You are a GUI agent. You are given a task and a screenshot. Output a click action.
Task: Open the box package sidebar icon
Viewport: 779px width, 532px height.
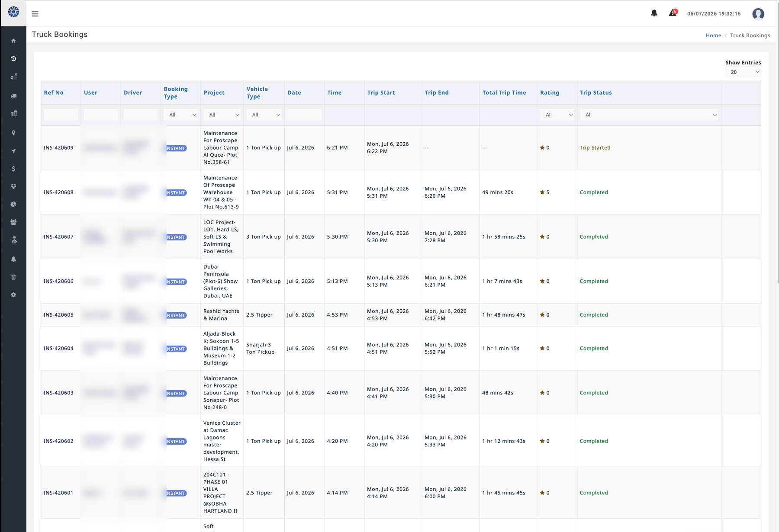(13, 186)
